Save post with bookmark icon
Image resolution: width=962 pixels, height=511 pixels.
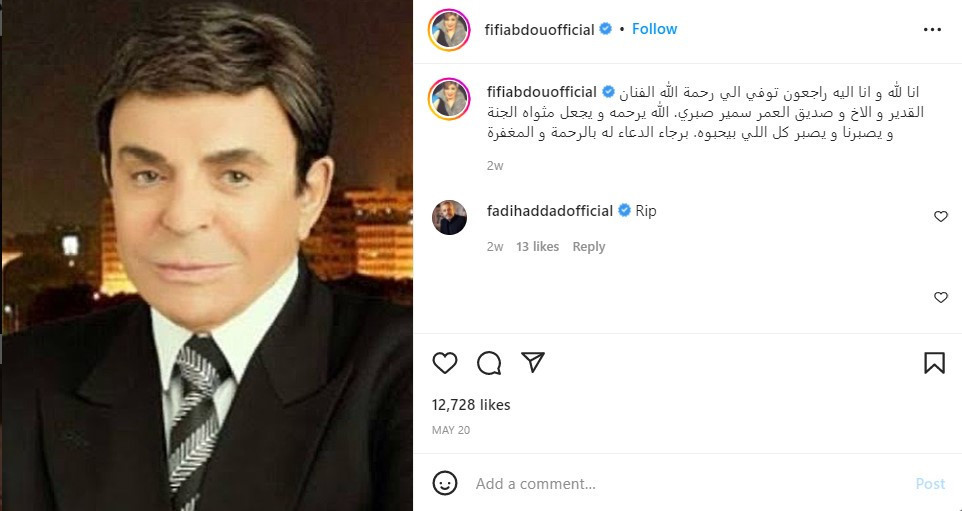(x=934, y=363)
